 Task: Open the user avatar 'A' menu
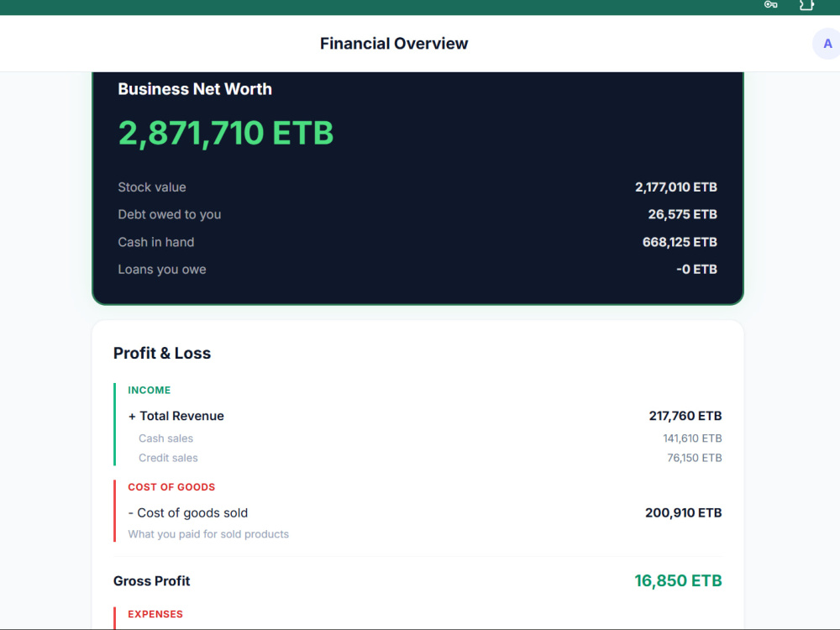827,44
